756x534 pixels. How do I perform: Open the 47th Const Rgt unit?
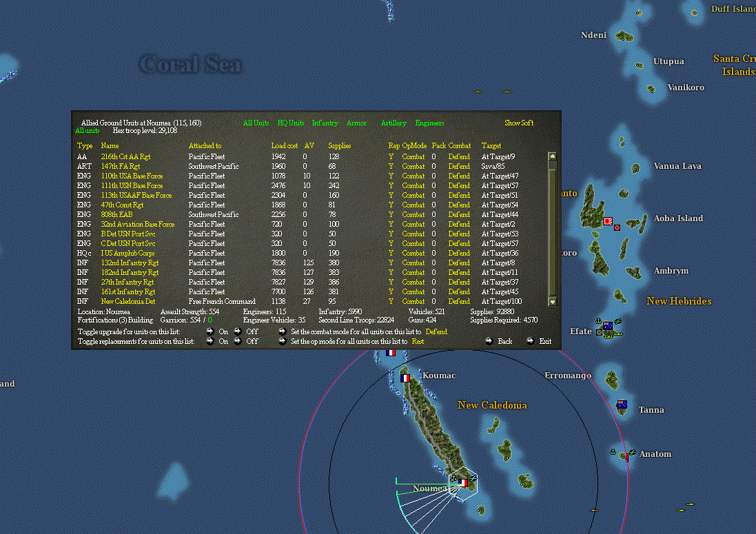(122, 205)
